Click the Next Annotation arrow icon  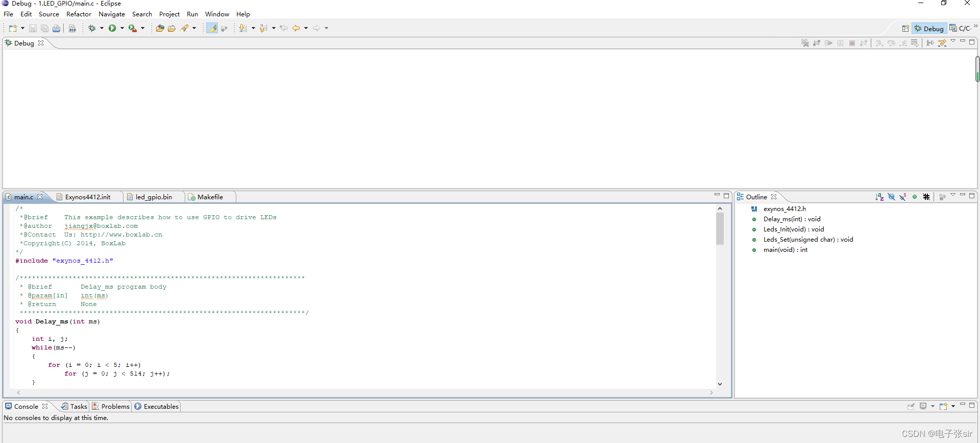pos(242,28)
